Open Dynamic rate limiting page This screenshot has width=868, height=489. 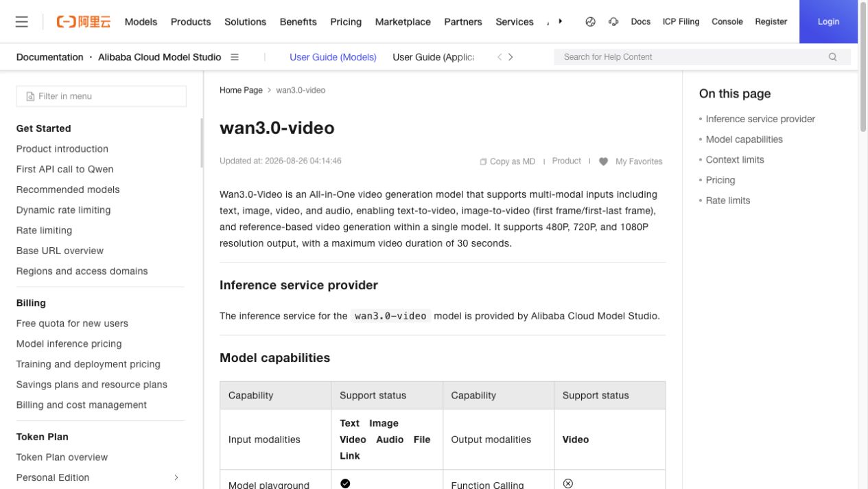63,210
